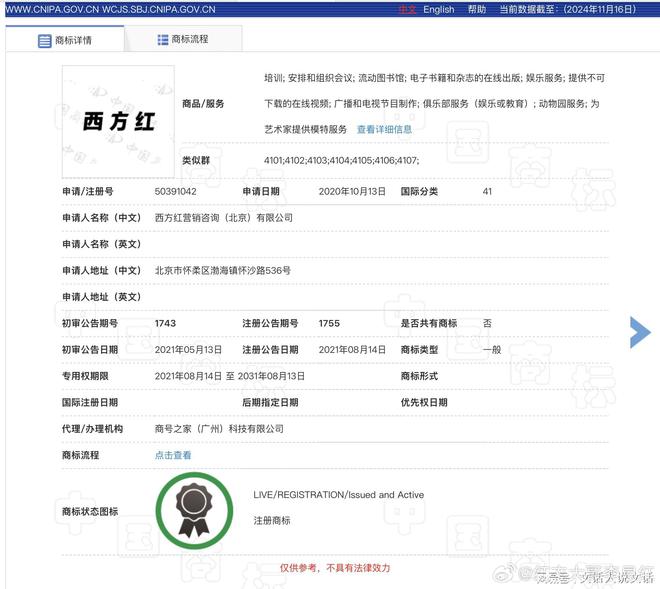Select the 申请/注册号 label
Viewport: 660px width, 589px height.
88,191
